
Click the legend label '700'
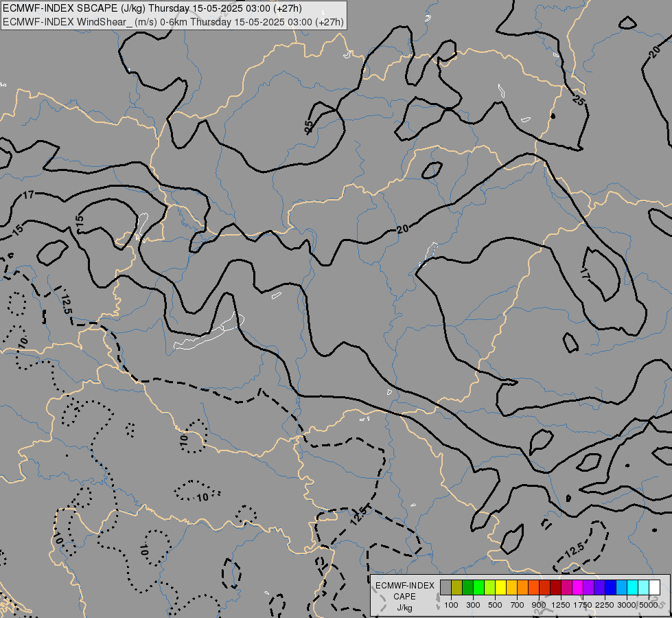(x=518, y=605)
